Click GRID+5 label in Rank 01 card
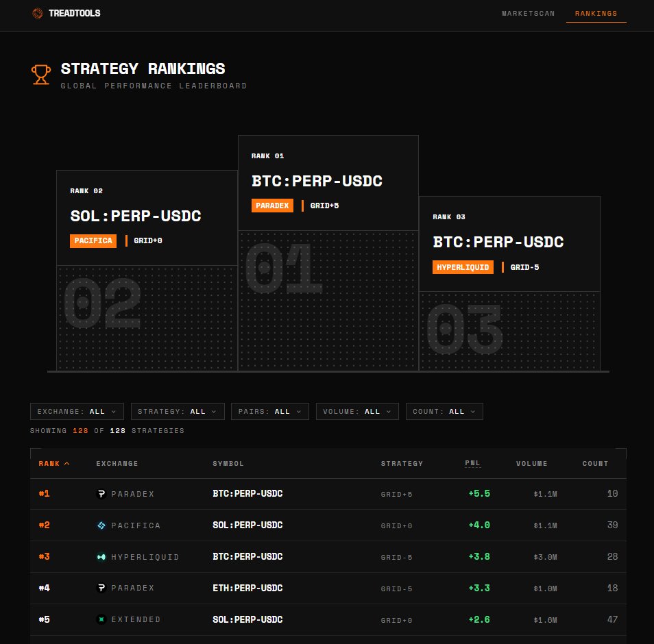 coord(324,206)
